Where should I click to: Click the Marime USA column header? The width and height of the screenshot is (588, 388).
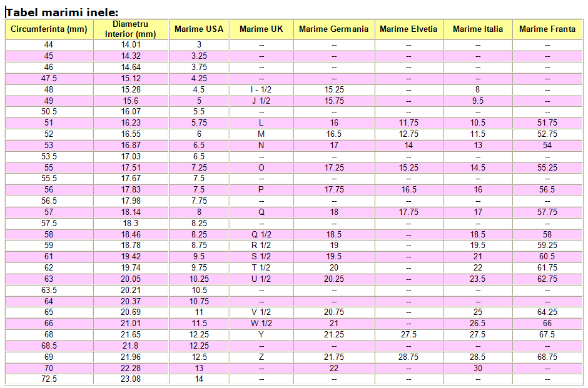[199, 29]
